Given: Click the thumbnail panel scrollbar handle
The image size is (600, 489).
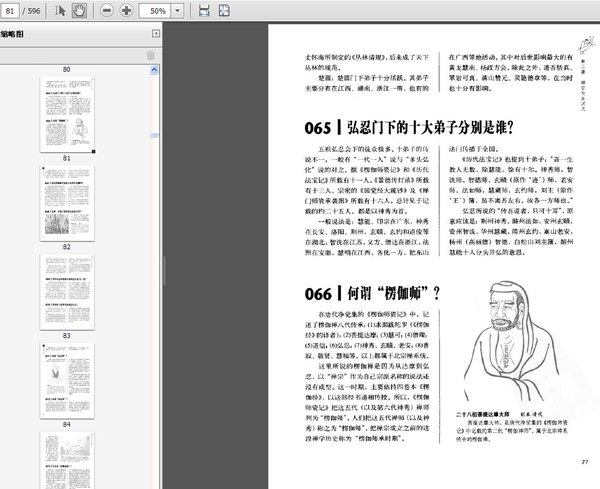Looking at the screenshot, I should tap(154, 135).
